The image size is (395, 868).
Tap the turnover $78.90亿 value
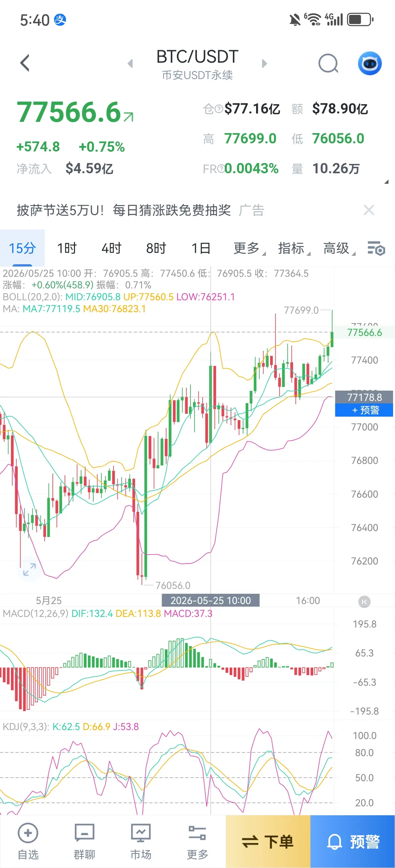coord(340,109)
